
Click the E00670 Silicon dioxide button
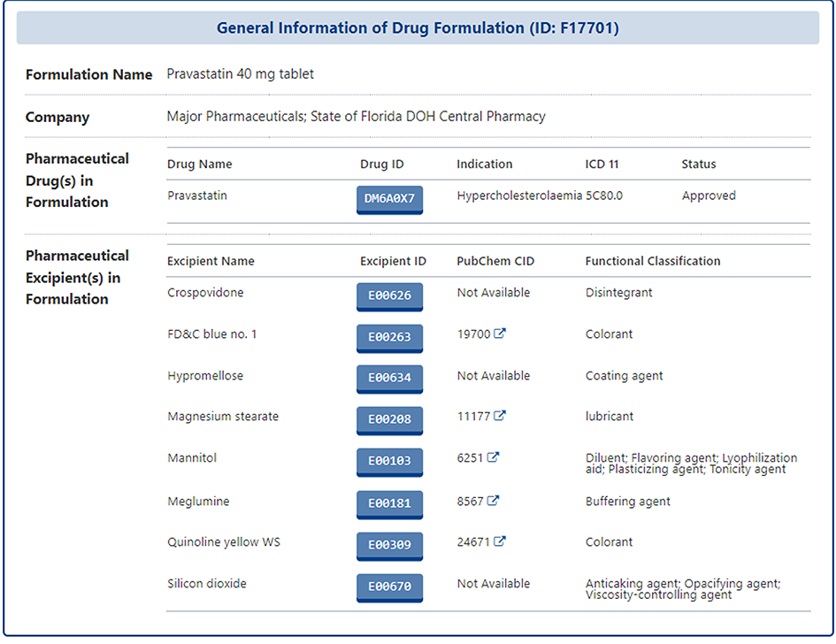point(389,586)
